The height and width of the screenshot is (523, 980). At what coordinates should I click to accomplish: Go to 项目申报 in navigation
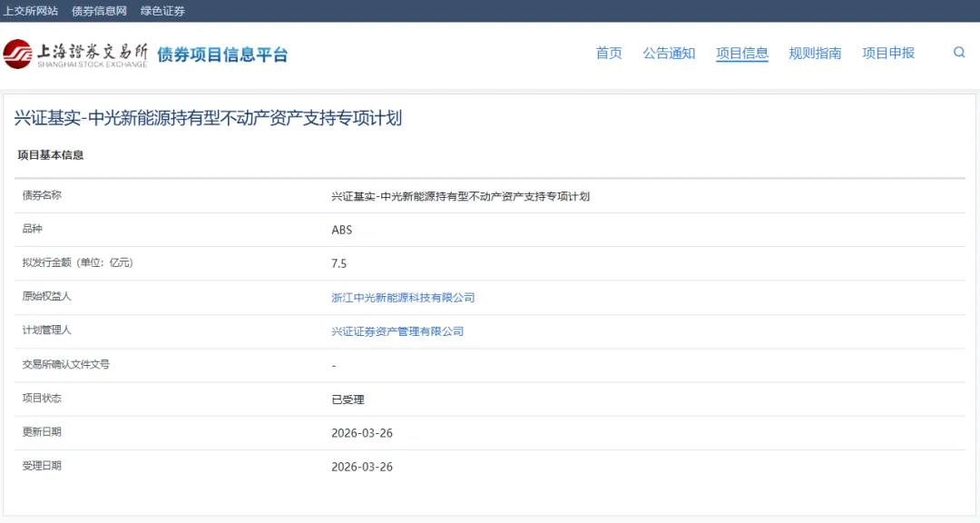888,54
